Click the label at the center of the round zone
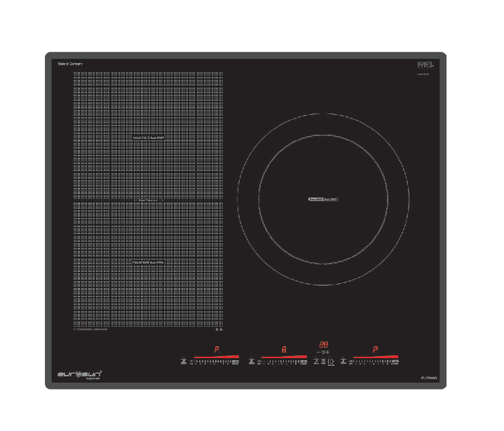The width and height of the screenshot is (504, 431). [323, 199]
